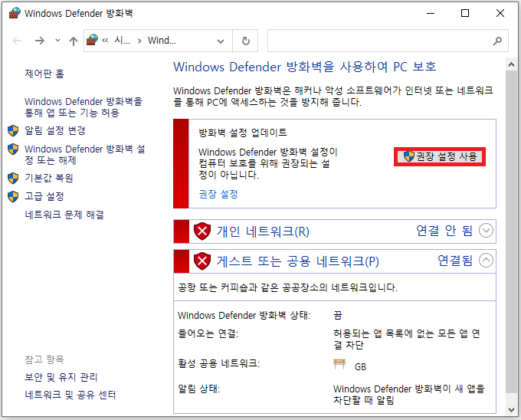This screenshot has width=521, height=420.
Task: Click the Windows Defender 방화벽 title icon
Action: click(15, 13)
